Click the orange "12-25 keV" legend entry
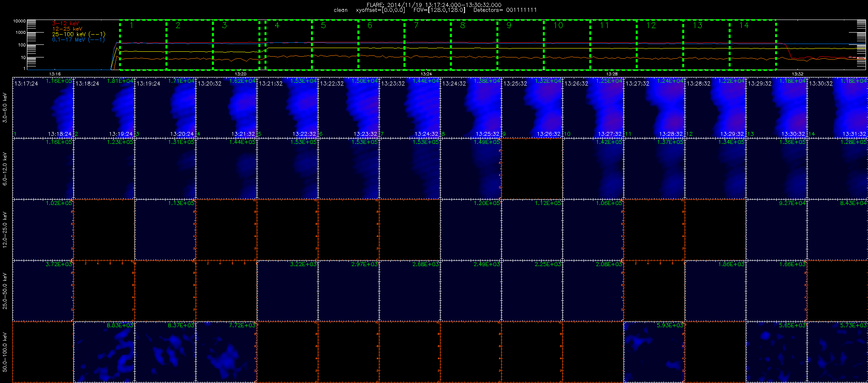The width and height of the screenshot is (868, 383). point(67,29)
